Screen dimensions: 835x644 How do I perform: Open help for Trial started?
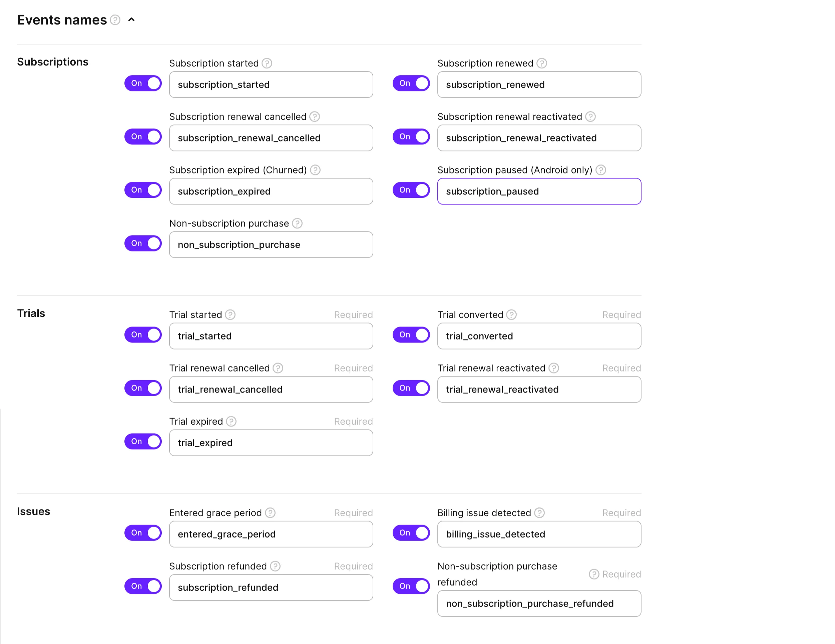[230, 314]
